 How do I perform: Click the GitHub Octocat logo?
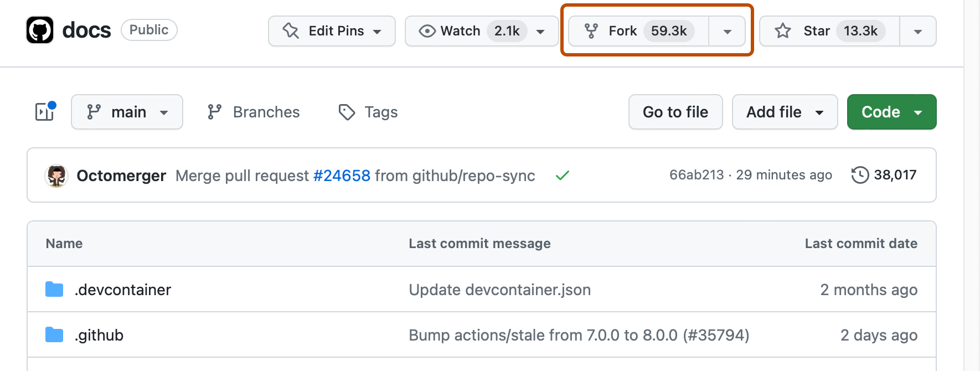(x=40, y=30)
